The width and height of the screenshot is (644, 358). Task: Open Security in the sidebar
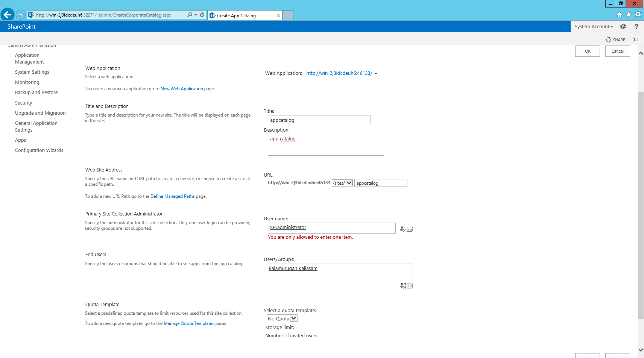click(x=24, y=103)
